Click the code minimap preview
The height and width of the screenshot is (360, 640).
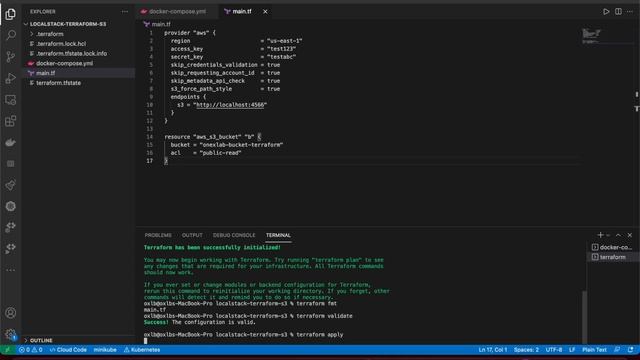(x=591, y=35)
